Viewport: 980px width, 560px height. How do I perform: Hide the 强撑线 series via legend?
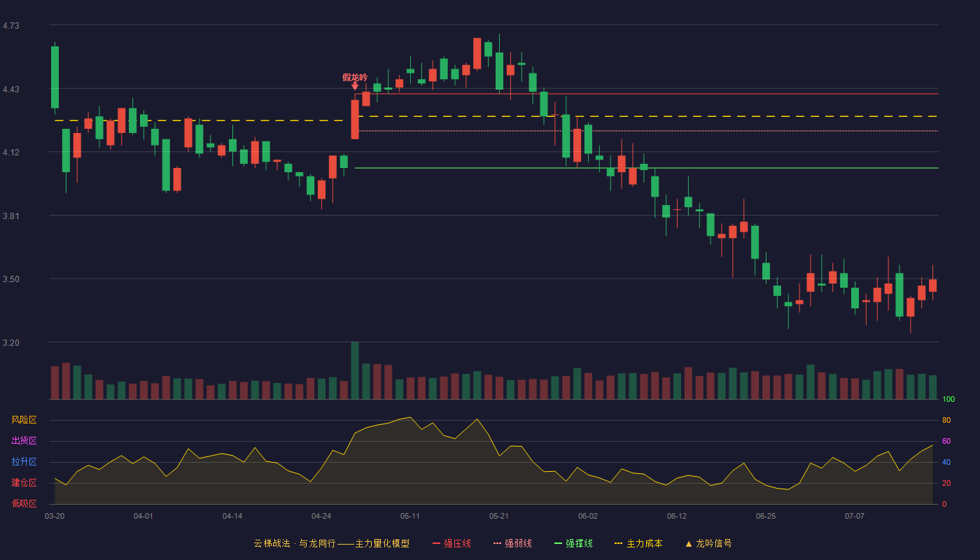(x=573, y=543)
